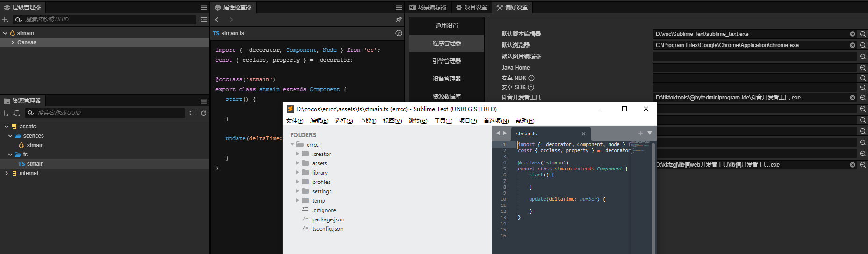Collapse the stmain node in the hierarchy
868x254 pixels.
[5, 33]
